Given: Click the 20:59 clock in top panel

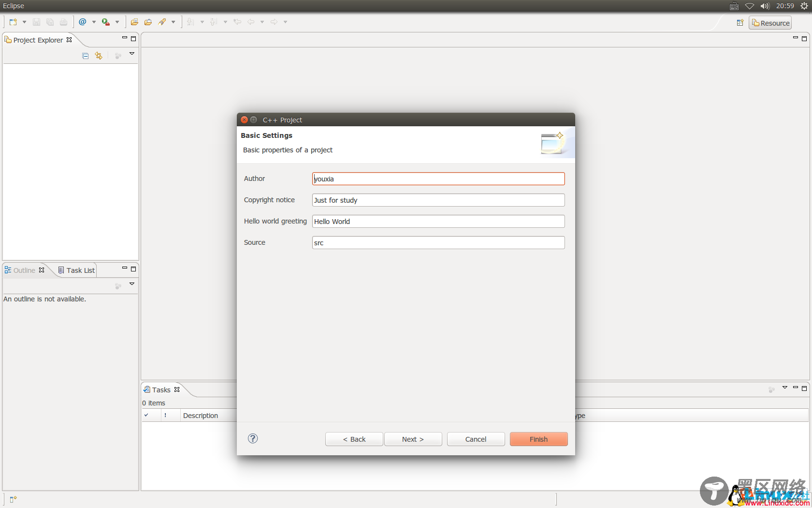Looking at the screenshot, I should pyautogui.click(x=785, y=6).
